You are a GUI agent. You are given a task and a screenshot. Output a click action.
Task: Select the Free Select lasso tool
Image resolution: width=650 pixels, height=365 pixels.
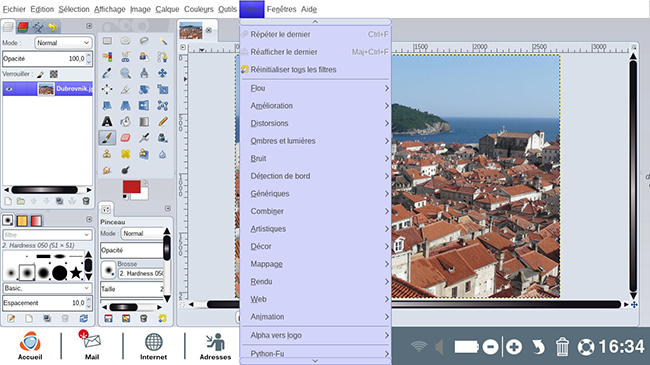pos(144,41)
